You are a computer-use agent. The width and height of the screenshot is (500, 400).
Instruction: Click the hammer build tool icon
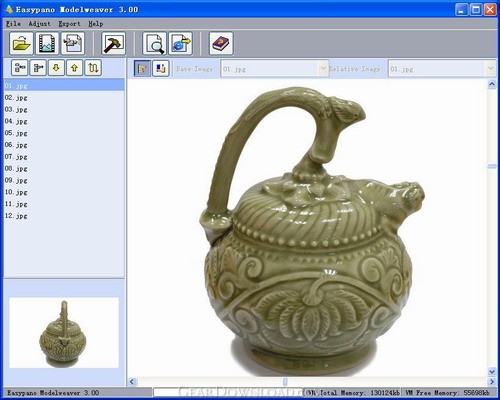113,43
